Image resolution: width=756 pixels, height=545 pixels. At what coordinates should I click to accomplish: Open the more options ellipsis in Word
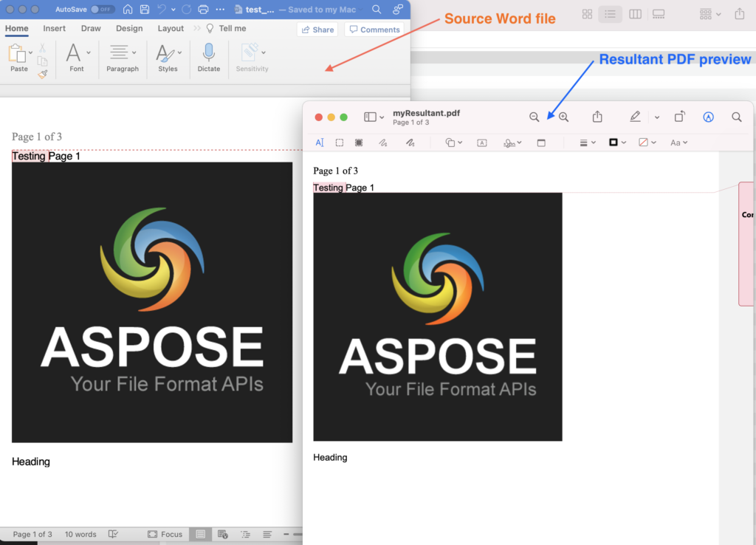pyautogui.click(x=220, y=9)
